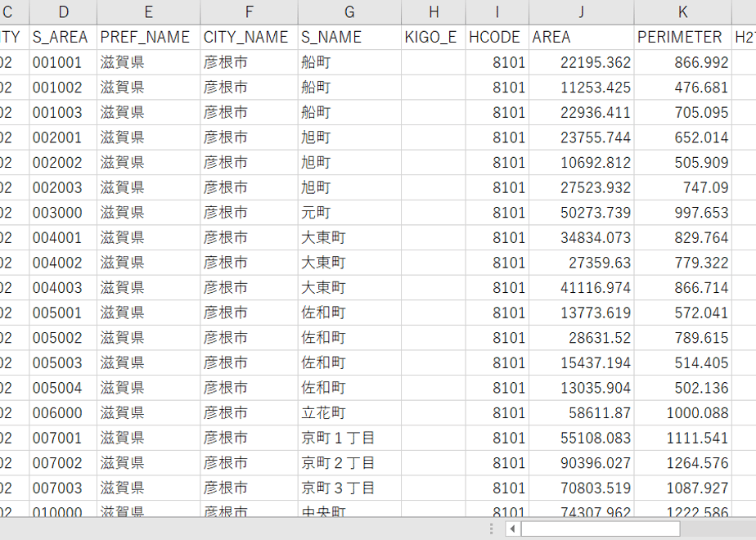This screenshot has width=756, height=540.
Task: Select cell with S_AREA 001002
Action: pyautogui.click(x=63, y=88)
